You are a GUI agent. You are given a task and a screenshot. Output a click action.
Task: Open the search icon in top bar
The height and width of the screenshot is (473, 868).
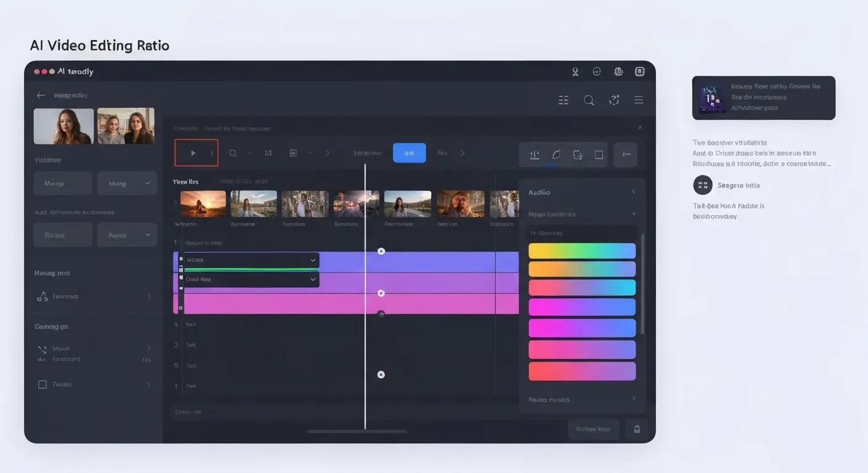point(589,100)
